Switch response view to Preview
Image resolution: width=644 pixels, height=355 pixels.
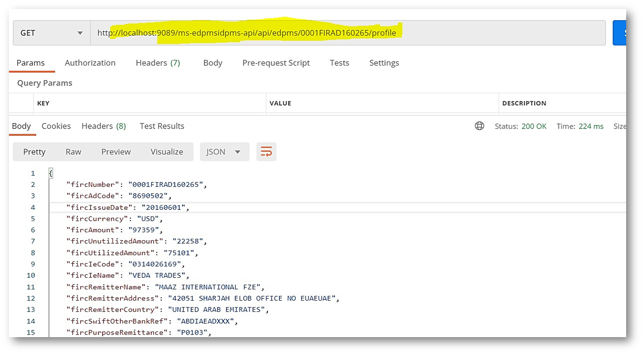coord(116,152)
